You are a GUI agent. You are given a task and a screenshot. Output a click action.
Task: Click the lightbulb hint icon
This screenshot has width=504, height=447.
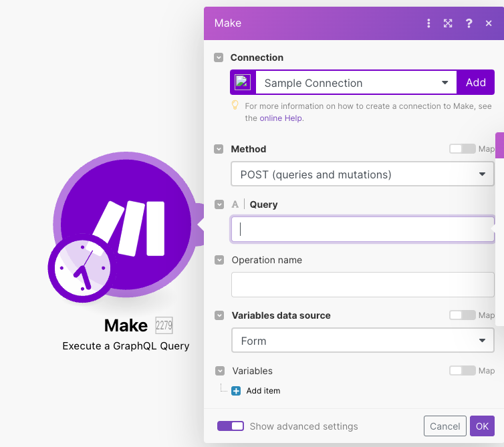[235, 105]
